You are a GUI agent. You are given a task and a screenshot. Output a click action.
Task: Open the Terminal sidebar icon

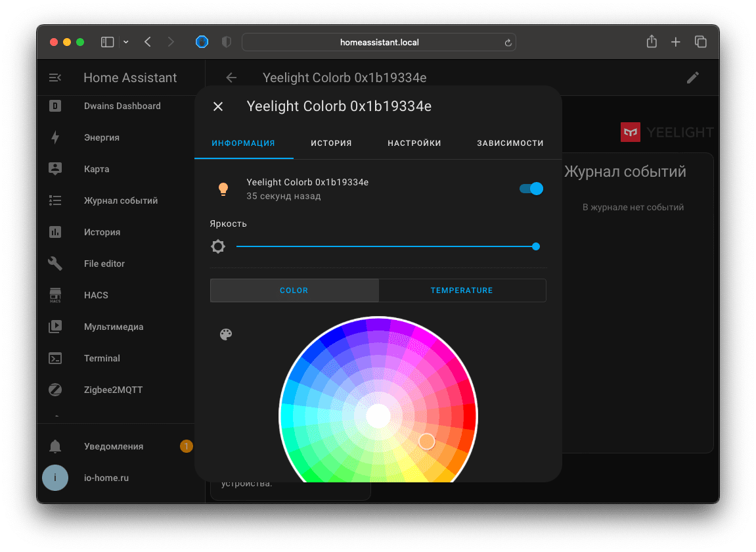point(55,358)
